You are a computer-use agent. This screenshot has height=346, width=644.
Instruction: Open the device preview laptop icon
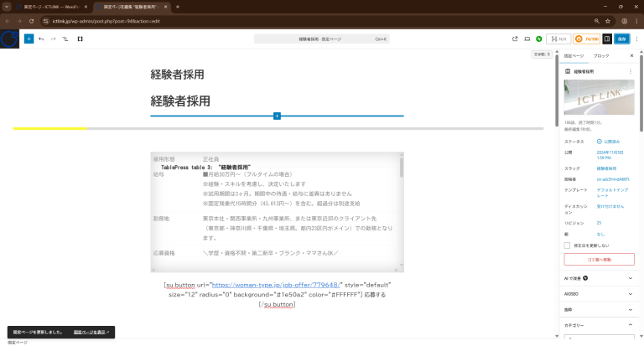tap(527, 39)
